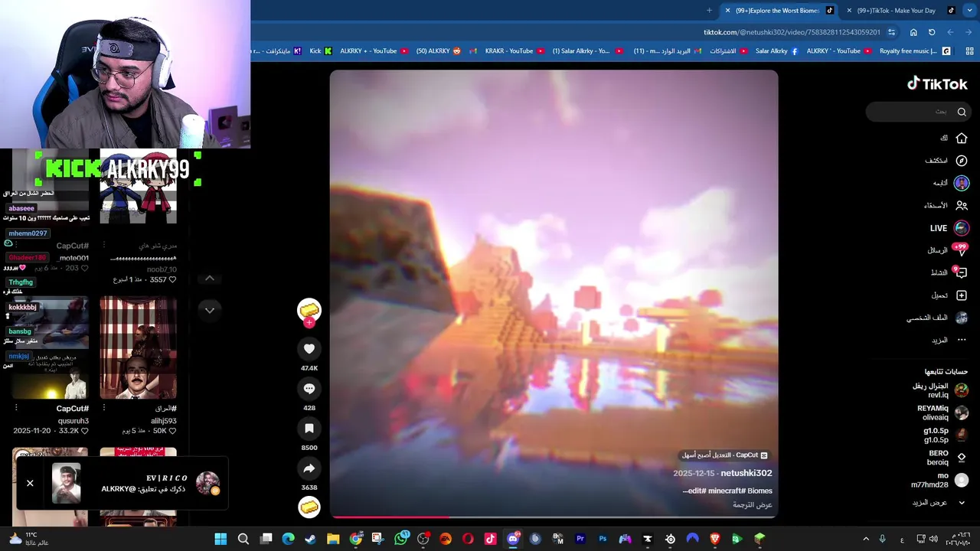Like the TikTok video with heart icon

309,349
